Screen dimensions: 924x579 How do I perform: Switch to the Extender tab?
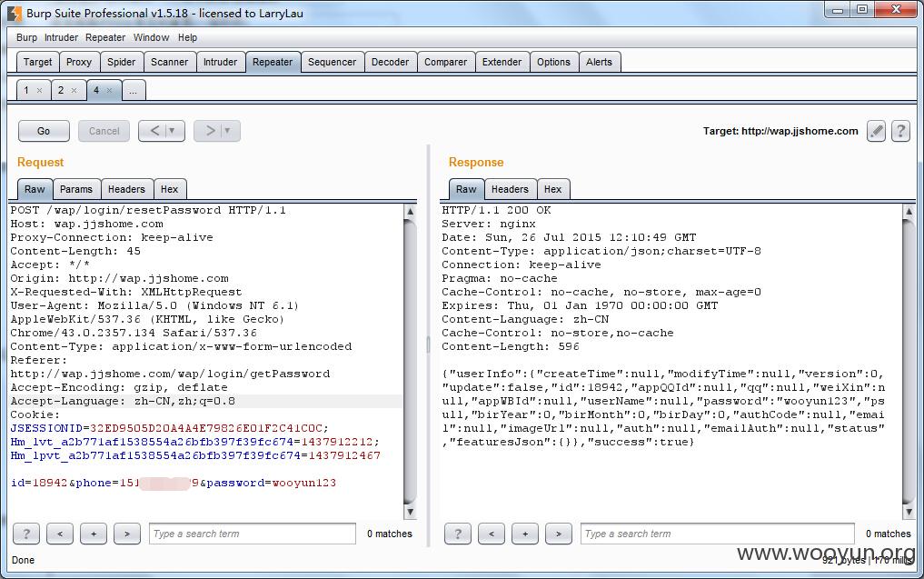point(502,62)
